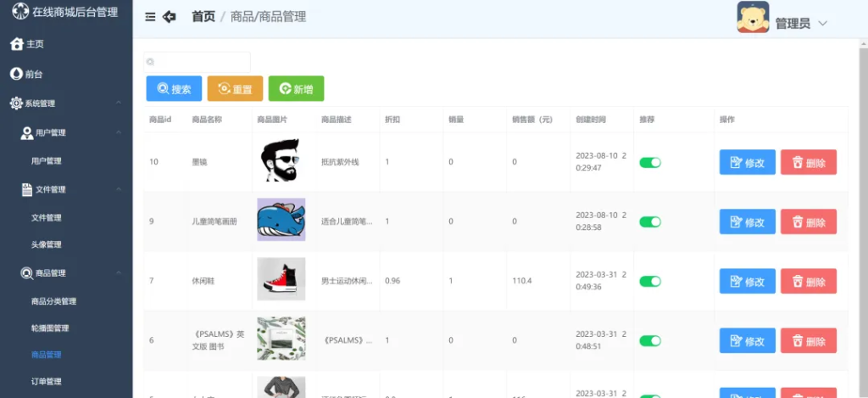Viewport: 868px width, 398px height.
Task: Click the 商品/商品管理 breadcrumb
Action: (x=268, y=17)
